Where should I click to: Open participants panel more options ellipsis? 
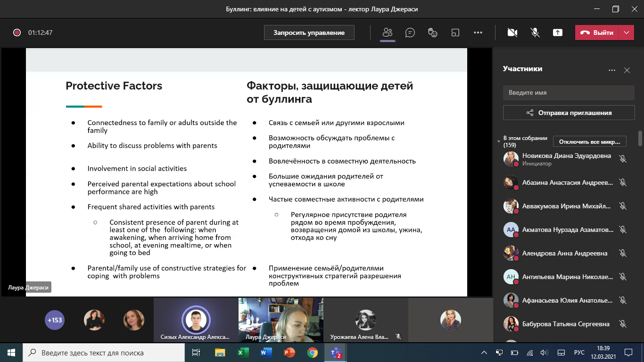coord(611,70)
